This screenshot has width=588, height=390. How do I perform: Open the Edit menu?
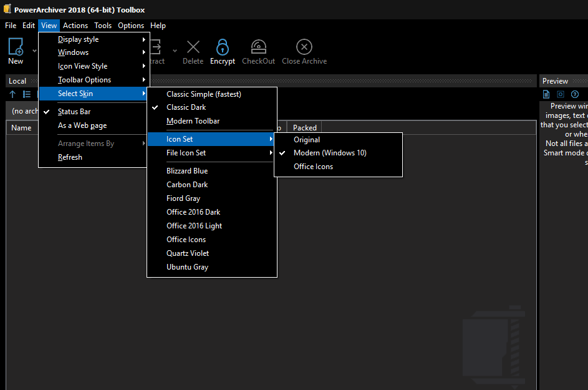point(29,26)
